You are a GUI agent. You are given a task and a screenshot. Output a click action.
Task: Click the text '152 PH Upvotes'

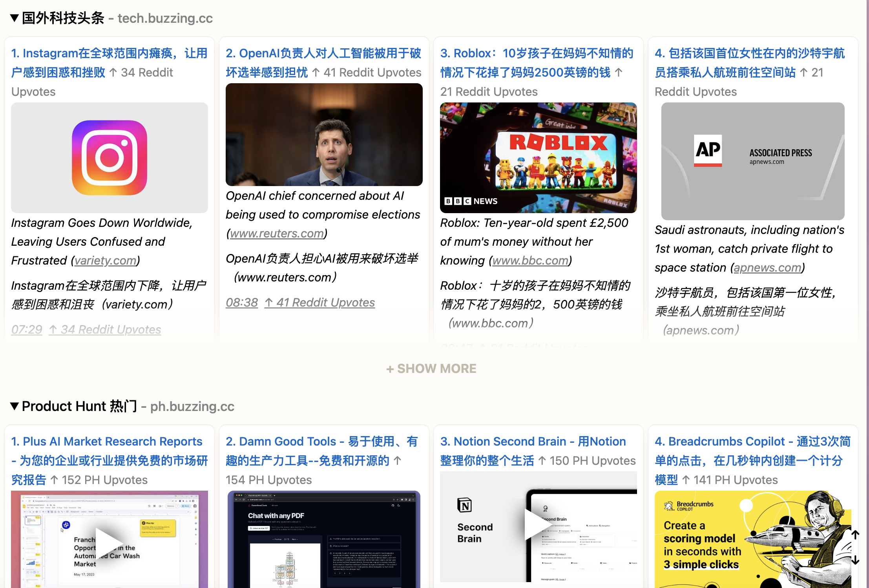105,480
